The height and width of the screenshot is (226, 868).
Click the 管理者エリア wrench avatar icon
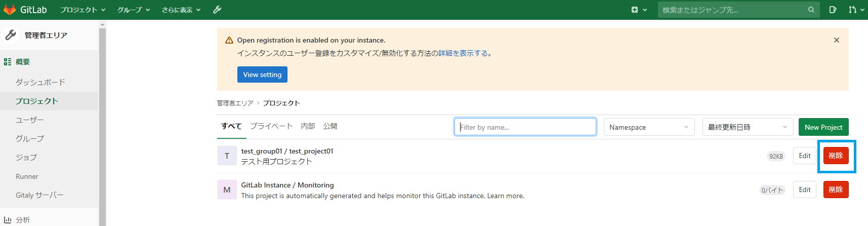pos(11,35)
